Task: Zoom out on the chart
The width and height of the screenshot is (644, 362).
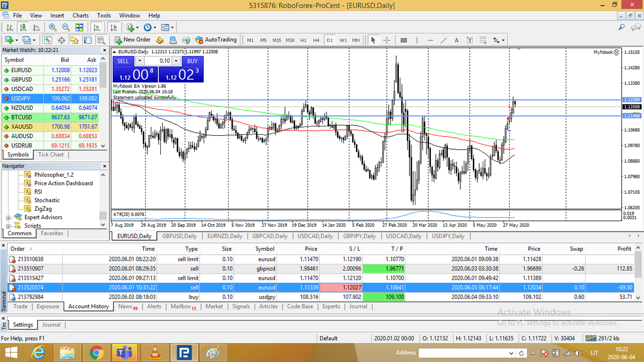Action: 65,27
